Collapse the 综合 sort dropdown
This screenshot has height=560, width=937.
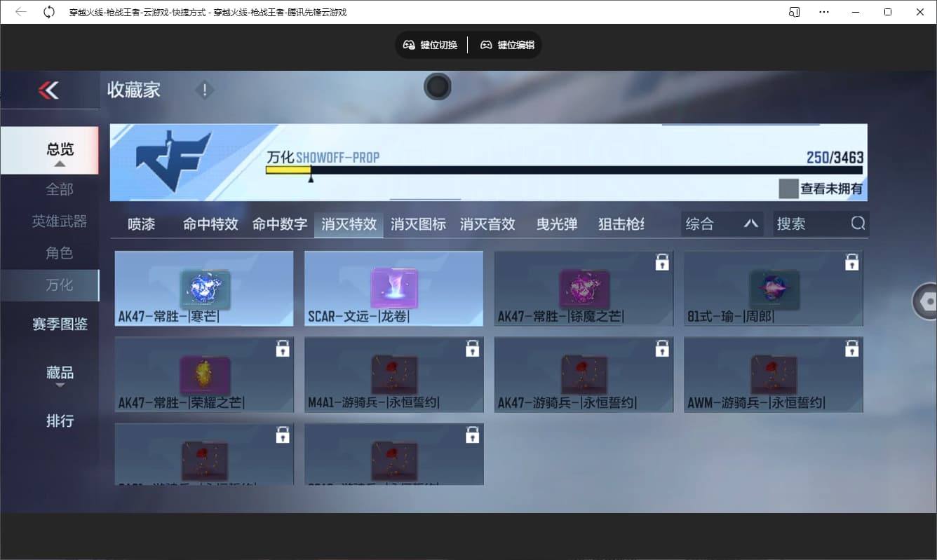[751, 223]
